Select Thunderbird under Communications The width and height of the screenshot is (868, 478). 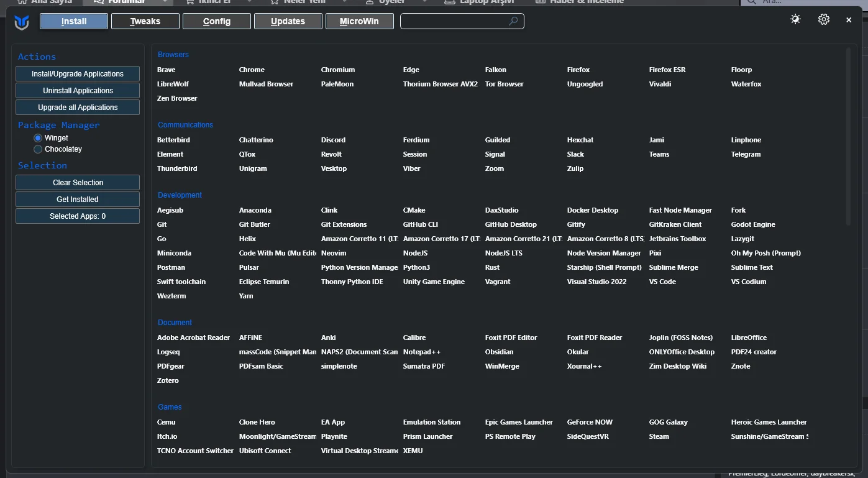click(177, 168)
